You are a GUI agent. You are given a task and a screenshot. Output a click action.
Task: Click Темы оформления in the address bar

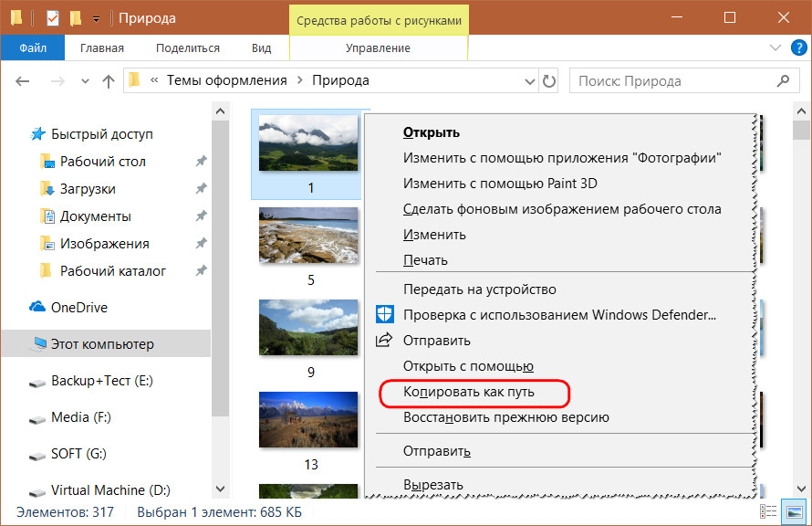tap(227, 80)
